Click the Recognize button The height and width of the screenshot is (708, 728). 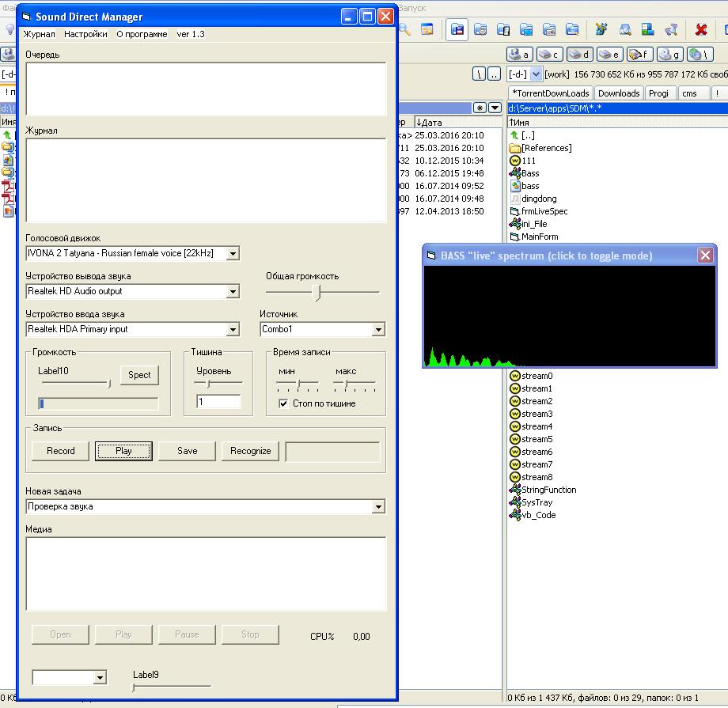[x=250, y=451]
